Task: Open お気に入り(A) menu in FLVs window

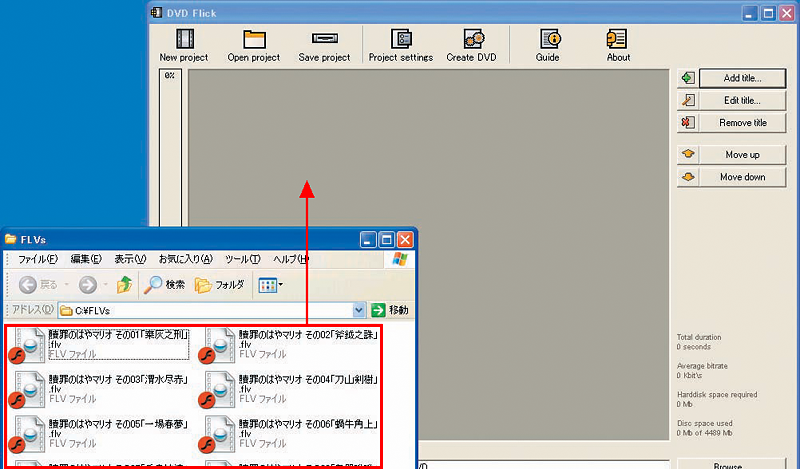Action: tap(186, 259)
